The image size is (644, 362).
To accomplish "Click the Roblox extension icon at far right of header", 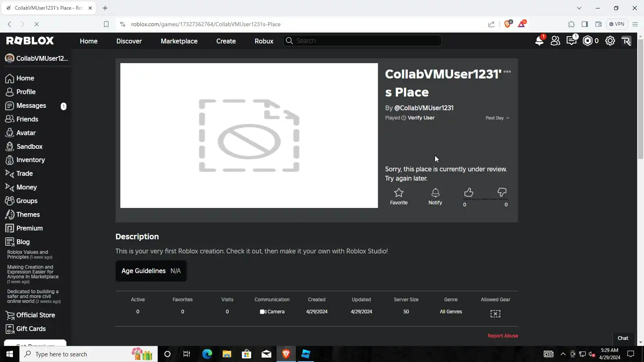I will tap(626, 41).
